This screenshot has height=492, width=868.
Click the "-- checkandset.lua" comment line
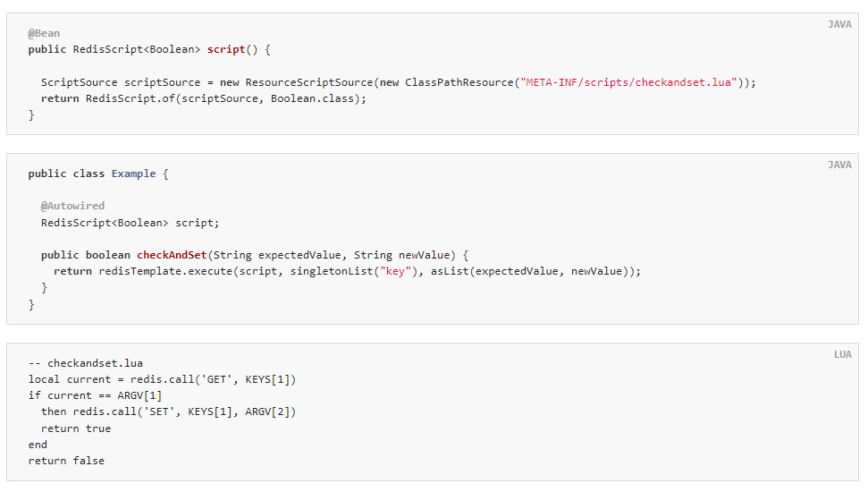[86, 363]
